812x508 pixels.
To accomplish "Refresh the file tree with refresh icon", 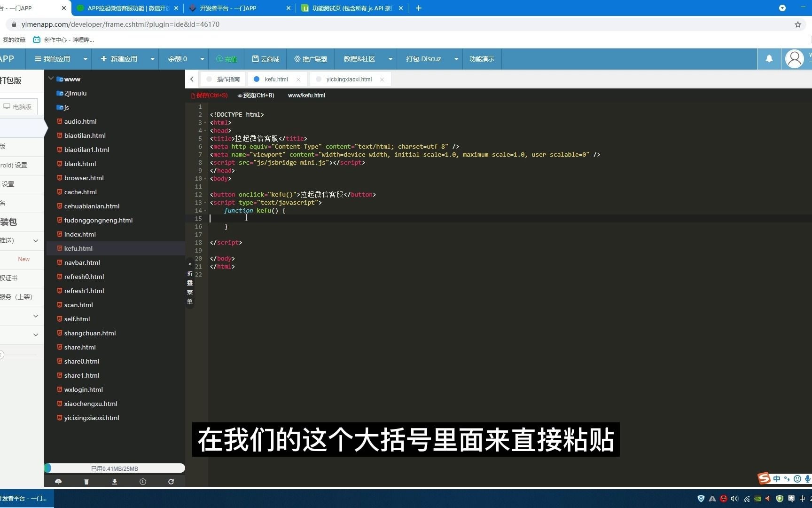I will coord(171,482).
